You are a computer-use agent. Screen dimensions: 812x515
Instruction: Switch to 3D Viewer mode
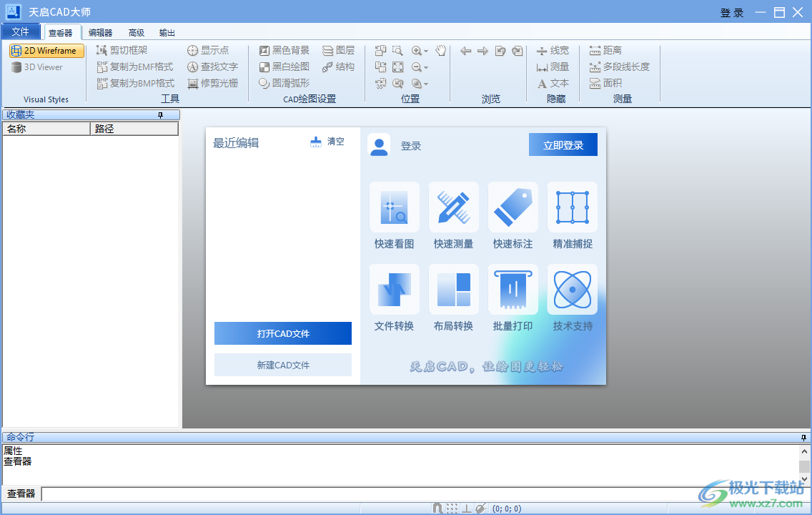[x=36, y=67]
